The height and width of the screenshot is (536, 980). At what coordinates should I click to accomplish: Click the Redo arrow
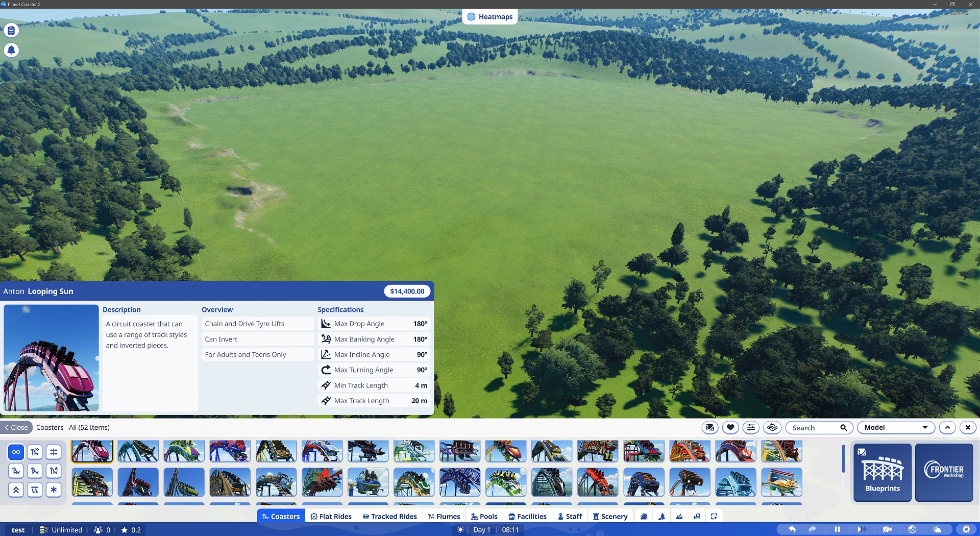813,529
